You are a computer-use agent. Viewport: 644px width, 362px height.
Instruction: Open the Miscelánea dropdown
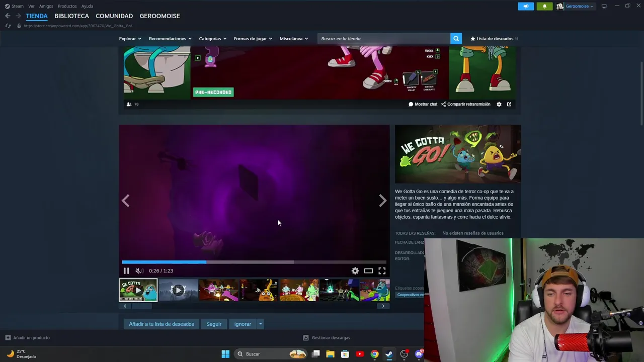[x=294, y=39]
